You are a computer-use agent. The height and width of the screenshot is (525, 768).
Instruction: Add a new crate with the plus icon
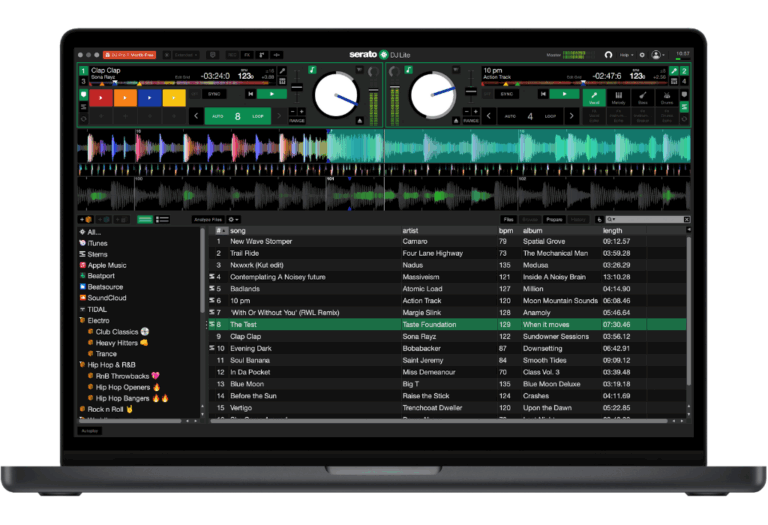coord(86,219)
